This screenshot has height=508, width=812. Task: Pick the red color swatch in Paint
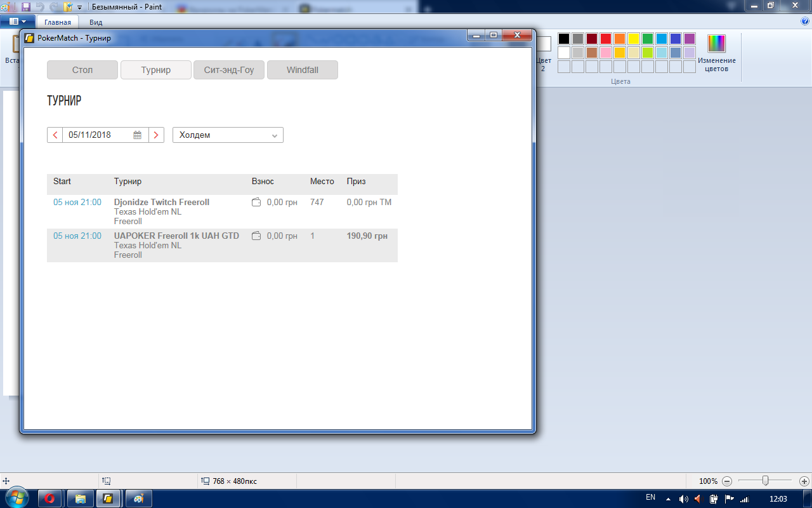click(x=606, y=39)
